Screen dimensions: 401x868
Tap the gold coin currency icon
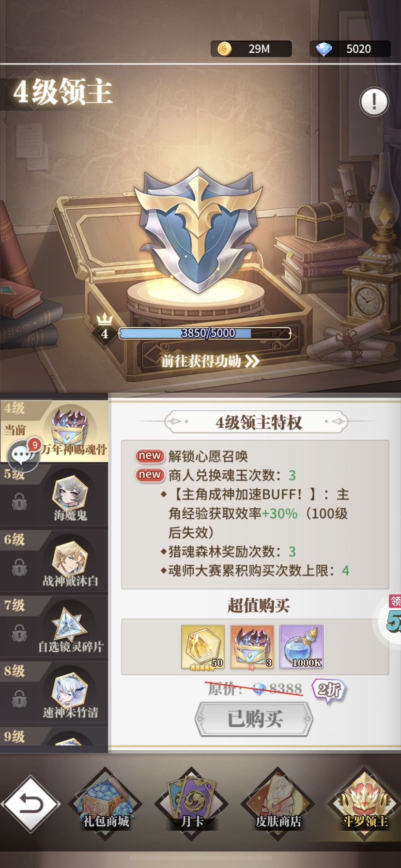pos(224,48)
